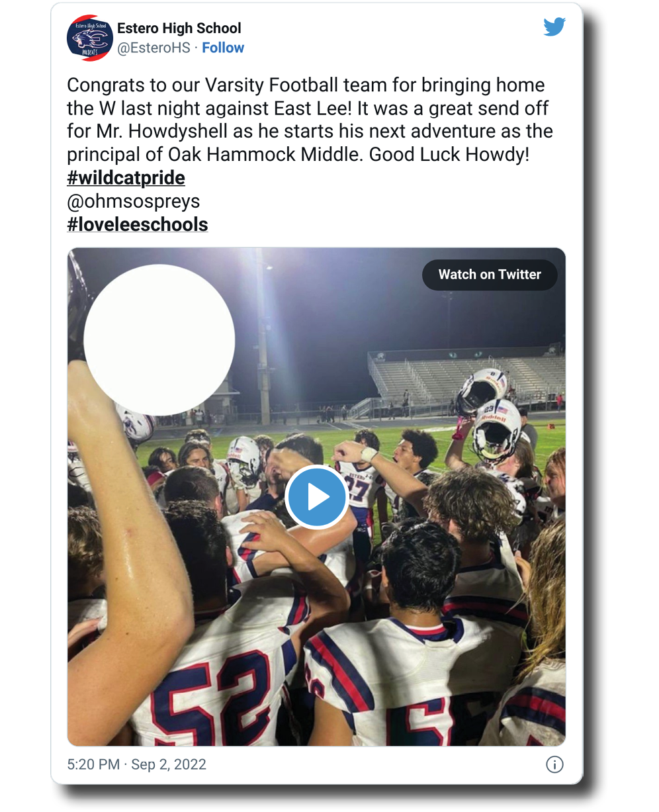Click the Oak Hammock Middle text line

coord(298,155)
